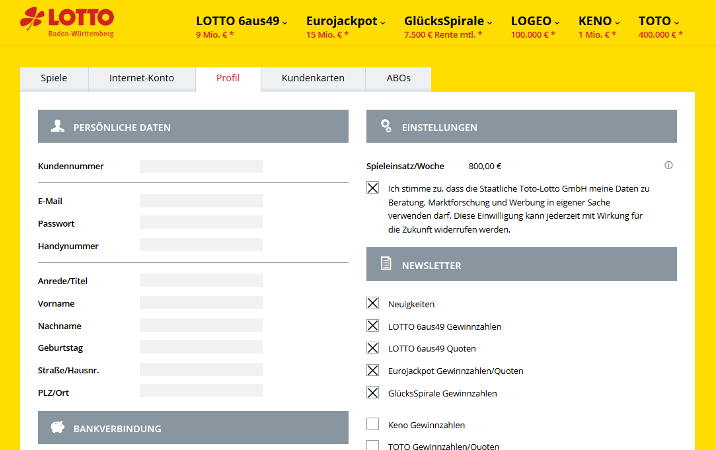Click the Anrede/Titel field

click(x=201, y=280)
